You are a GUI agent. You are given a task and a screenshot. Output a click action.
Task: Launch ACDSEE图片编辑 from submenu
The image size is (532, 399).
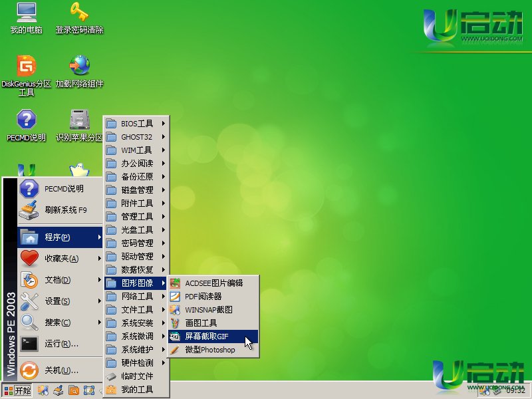[x=213, y=283]
